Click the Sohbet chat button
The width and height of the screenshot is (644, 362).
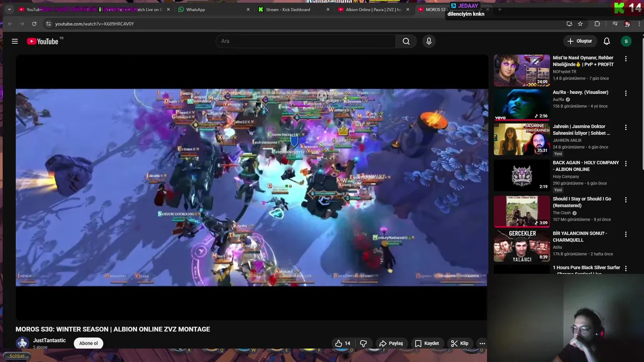pyautogui.click(x=17, y=356)
